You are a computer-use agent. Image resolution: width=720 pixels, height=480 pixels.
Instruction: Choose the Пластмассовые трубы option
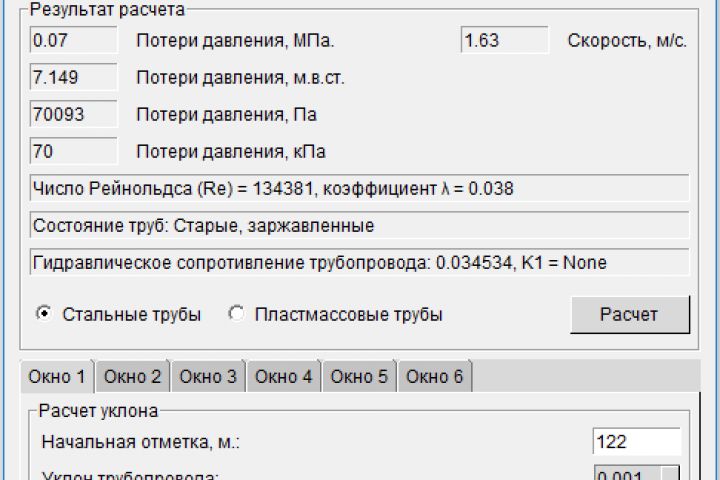tap(236, 314)
